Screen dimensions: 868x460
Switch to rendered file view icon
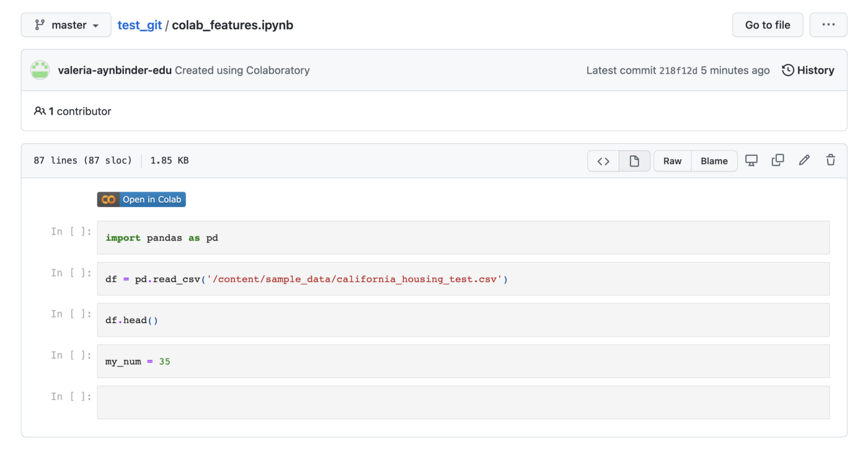pyautogui.click(x=634, y=161)
